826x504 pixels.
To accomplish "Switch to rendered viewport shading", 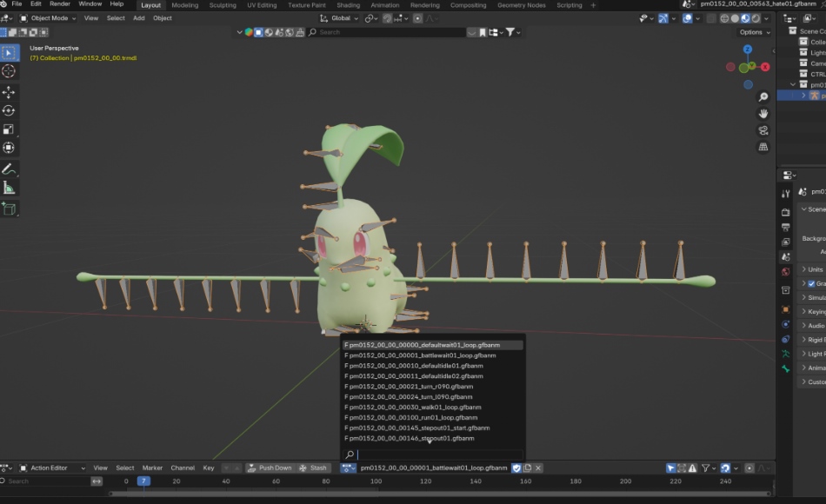I will 756,18.
